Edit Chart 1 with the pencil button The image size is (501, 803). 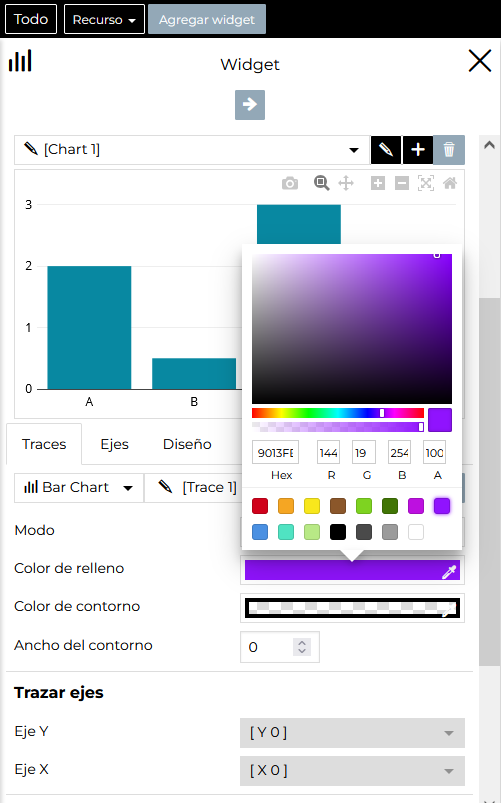[x=386, y=150]
